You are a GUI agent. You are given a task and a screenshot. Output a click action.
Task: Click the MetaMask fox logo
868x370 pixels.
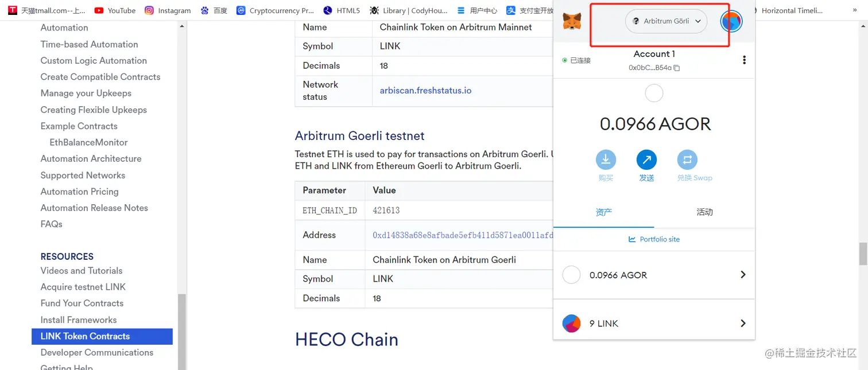coord(571,22)
